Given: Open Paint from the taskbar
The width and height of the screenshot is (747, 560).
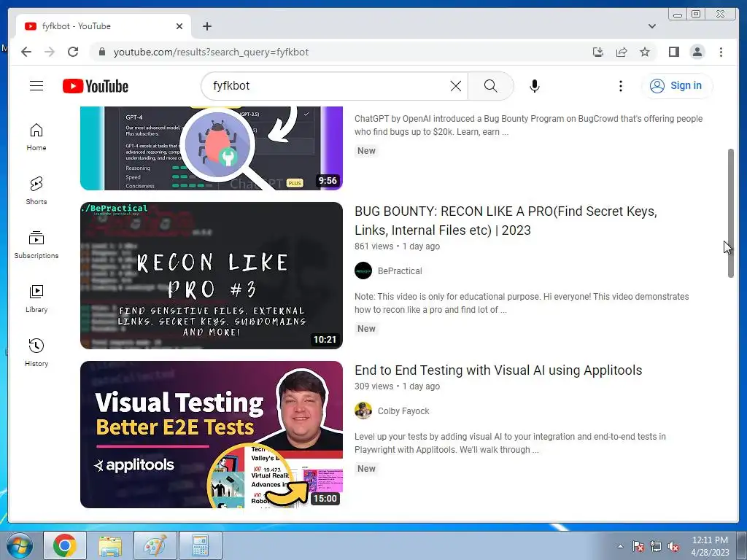Looking at the screenshot, I should point(155,545).
